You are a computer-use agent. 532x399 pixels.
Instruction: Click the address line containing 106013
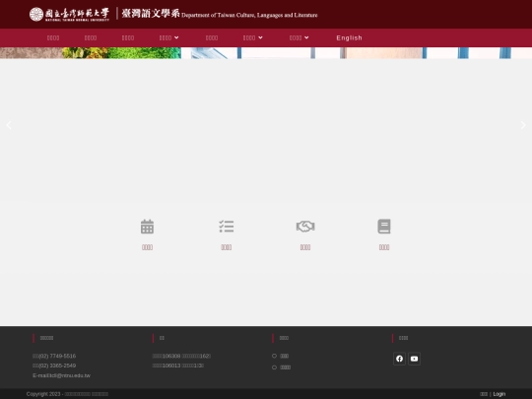[x=178, y=366]
